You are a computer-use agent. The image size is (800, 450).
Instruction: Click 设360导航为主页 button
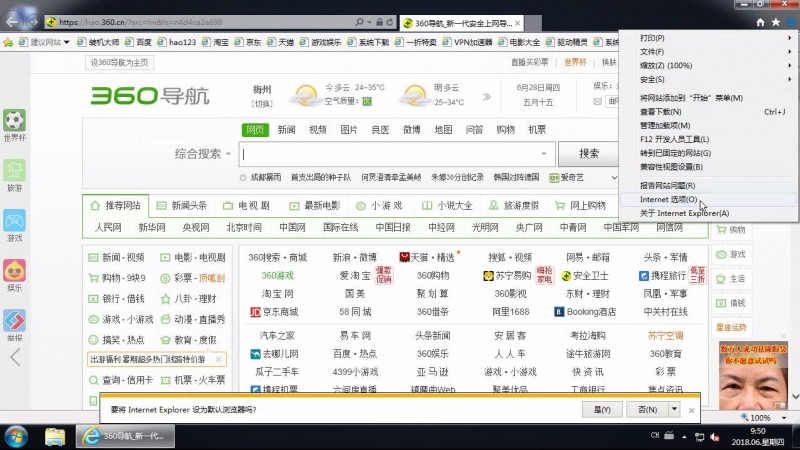[x=119, y=63]
